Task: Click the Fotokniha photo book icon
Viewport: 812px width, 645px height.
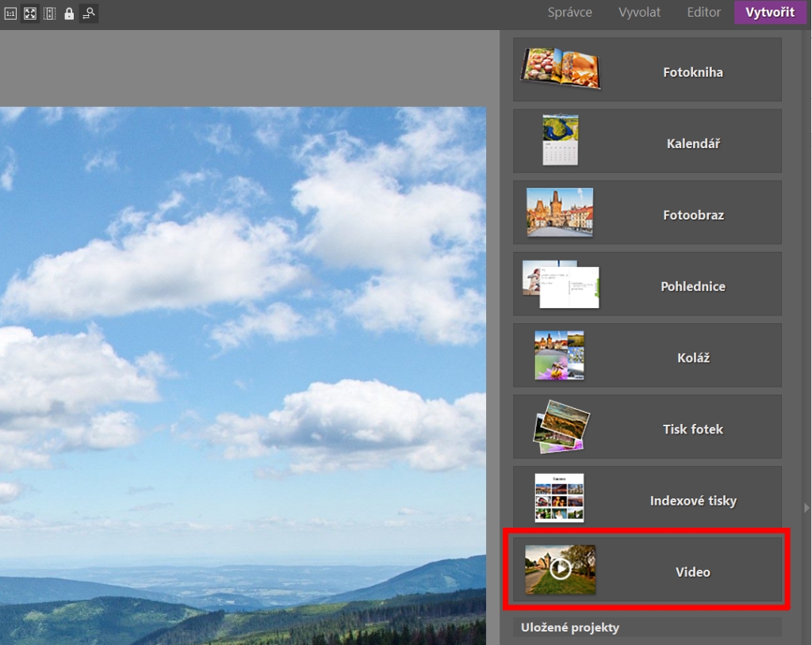Action: [560, 68]
